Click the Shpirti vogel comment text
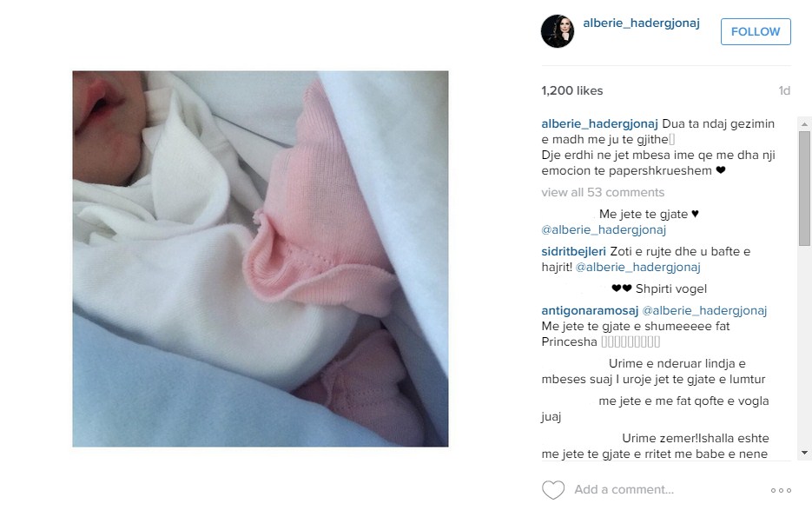 (x=670, y=288)
